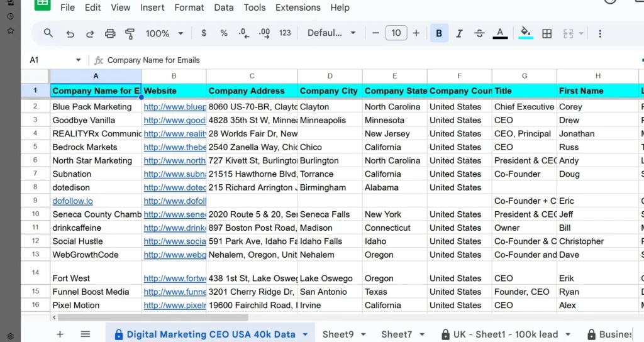Open Bedrock Markets website link
This screenshot has height=342, width=644.
(175, 147)
